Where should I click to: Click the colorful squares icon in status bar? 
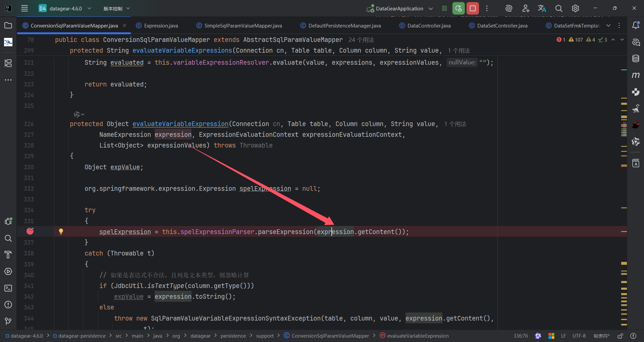(551, 336)
